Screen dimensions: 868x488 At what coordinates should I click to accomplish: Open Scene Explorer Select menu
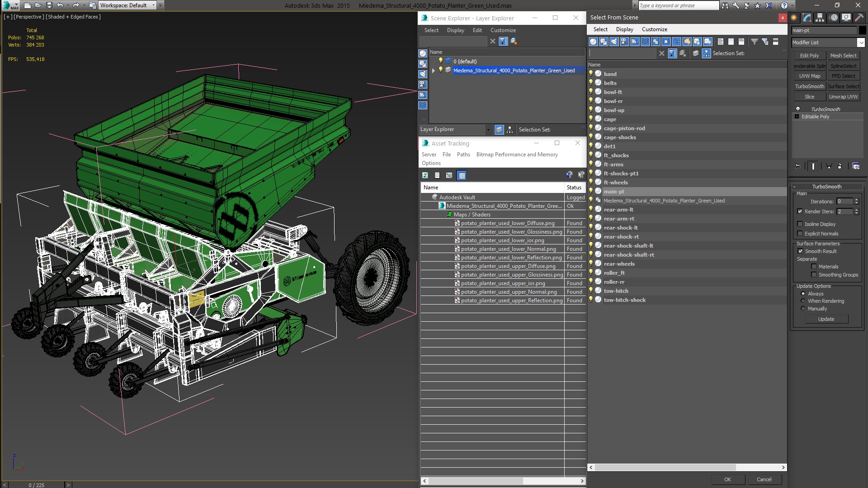click(x=431, y=30)
